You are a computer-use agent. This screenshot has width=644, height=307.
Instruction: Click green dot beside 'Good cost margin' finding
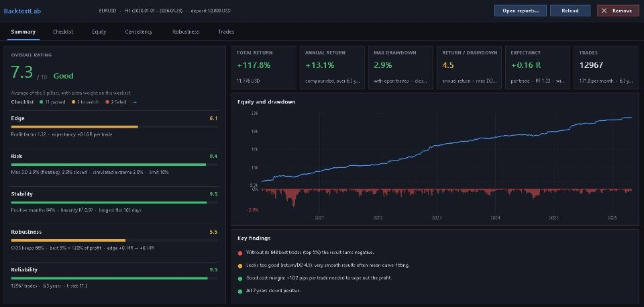[240, 278]
